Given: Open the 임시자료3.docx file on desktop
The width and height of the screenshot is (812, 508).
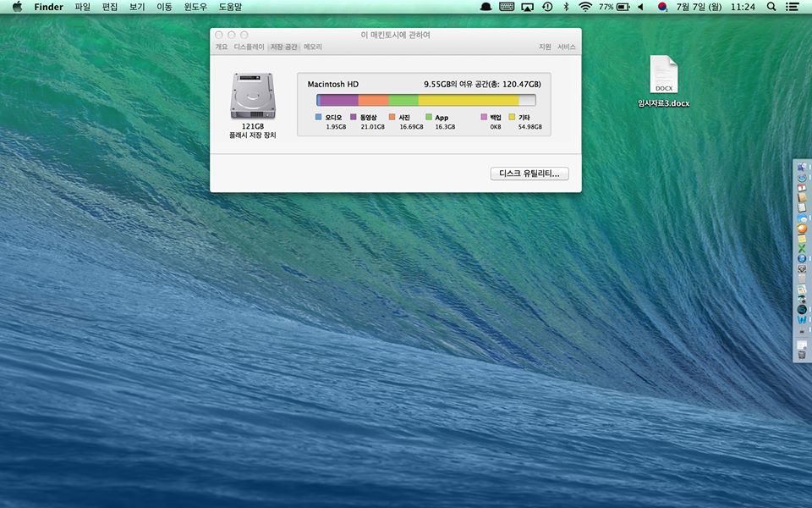Looking at the screenshot, I should coord(663,76).
